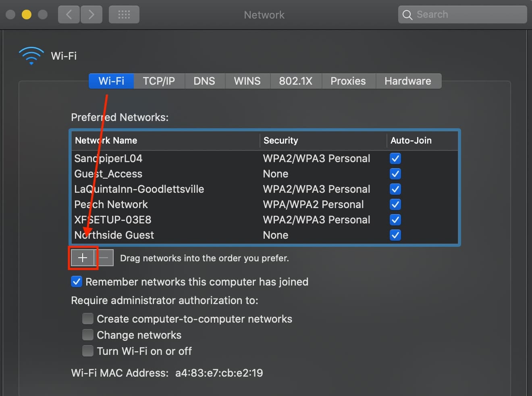The image size is (532, 396).
Task: Minimize the Network window with yellow button
Action: point(27,15)
